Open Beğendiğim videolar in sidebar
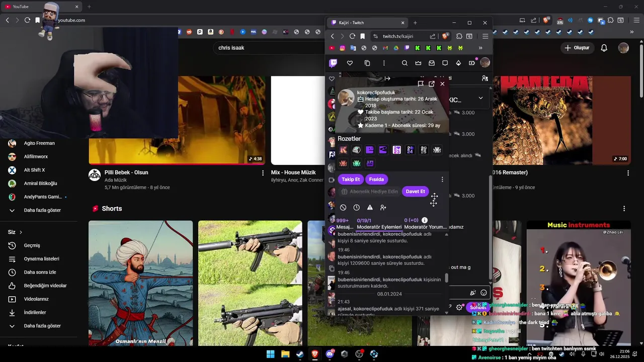 tap(45, 286)
